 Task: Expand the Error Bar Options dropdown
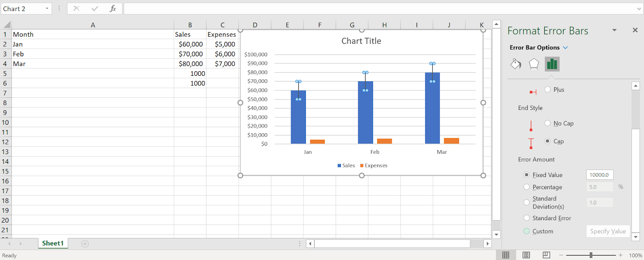pyautogui.click(x=565, y=47)
